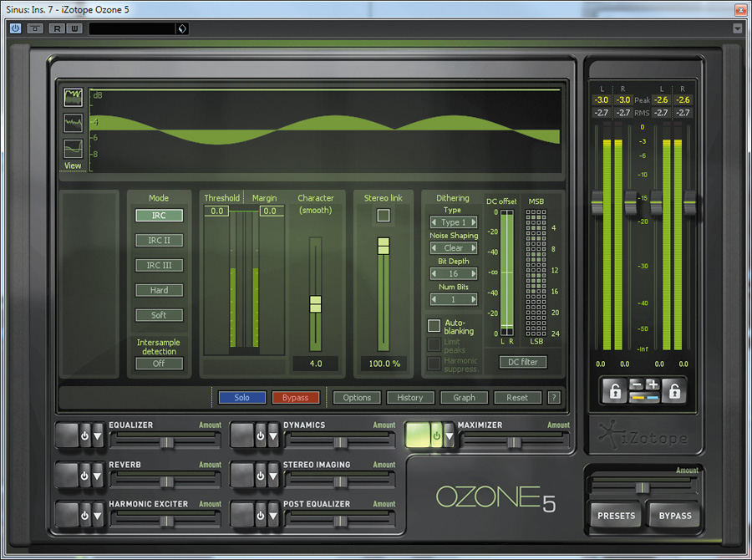Click the Stereo link amount slider handle
The width and height of the screenshot is (752, 560).
384,246
